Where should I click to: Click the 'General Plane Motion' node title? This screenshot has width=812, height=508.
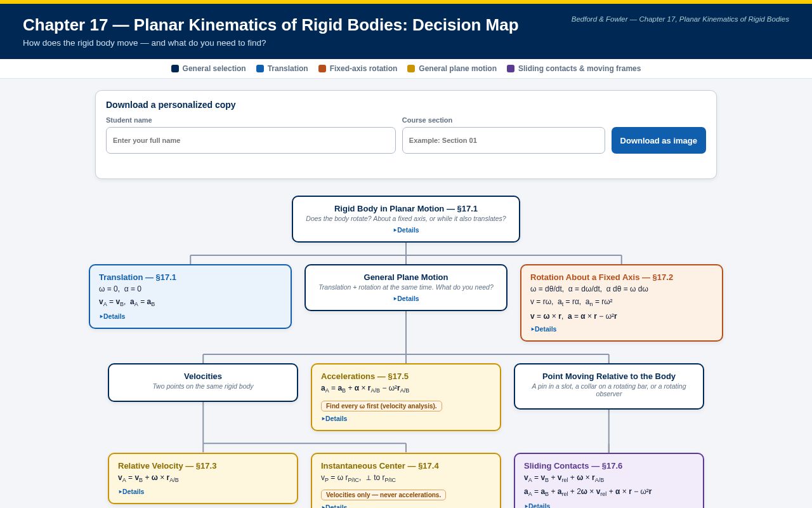(406, 277)
